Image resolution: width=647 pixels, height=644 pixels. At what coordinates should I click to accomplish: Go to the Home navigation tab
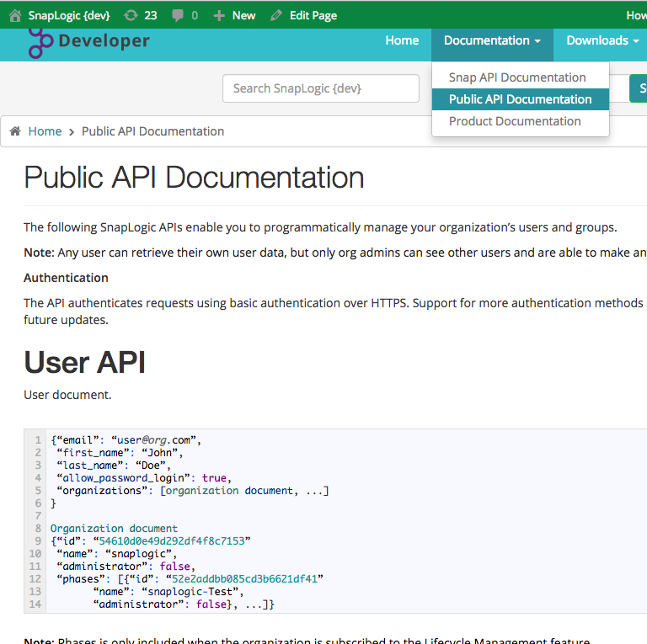coord(402,40)
